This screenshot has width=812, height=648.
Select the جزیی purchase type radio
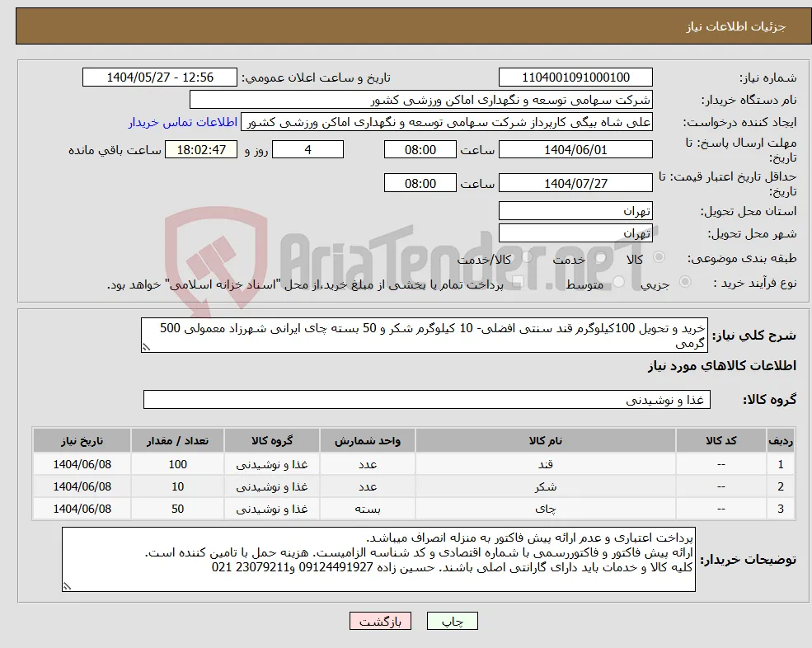point(684,282)
